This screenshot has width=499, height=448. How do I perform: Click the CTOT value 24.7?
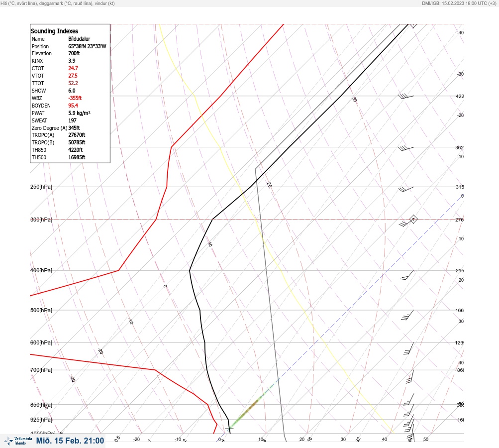tap(73, 68)
